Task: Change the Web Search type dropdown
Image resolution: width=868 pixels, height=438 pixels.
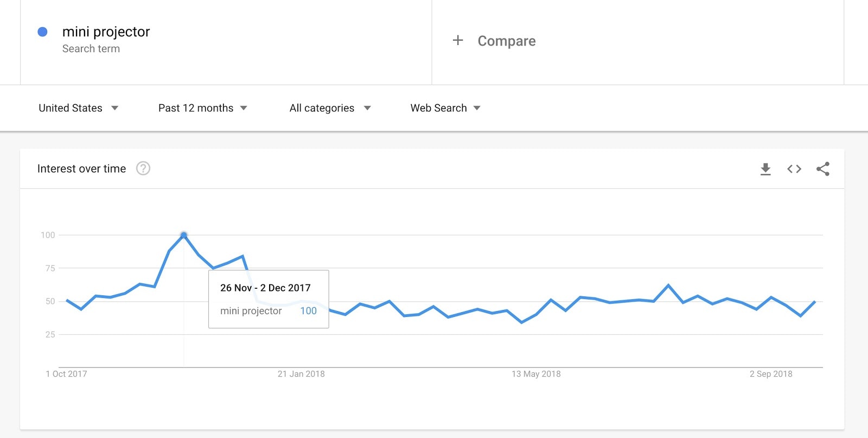Action: [x=445, y=108]
